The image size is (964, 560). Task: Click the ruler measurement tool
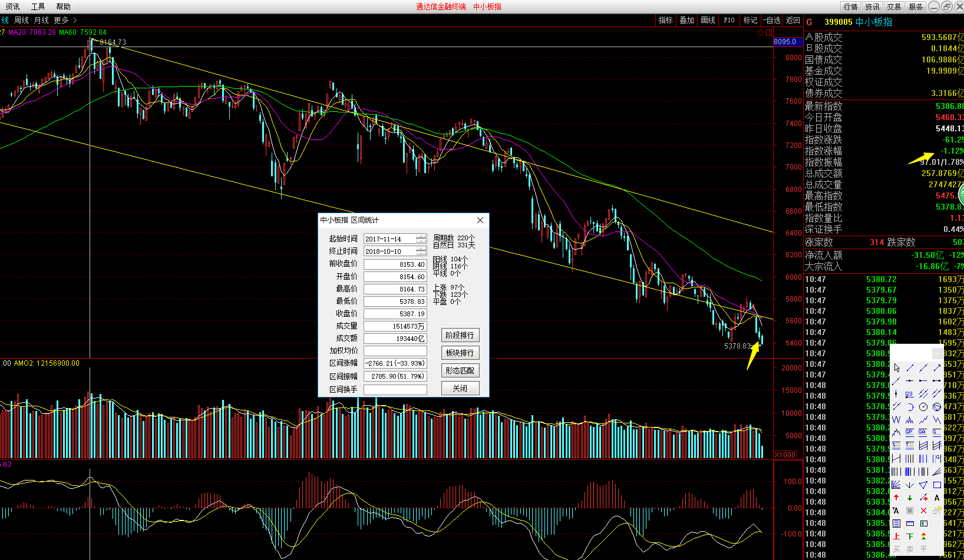click(910, 523)
